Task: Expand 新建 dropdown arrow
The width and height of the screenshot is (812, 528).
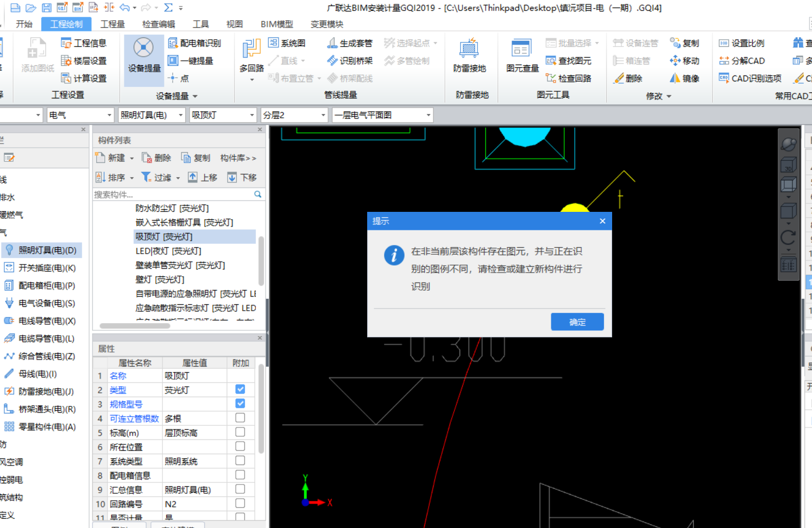Action: point(131,158)
